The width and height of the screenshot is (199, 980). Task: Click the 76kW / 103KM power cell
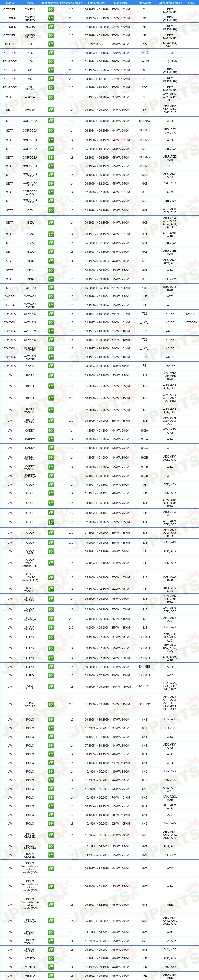point(121,61)
